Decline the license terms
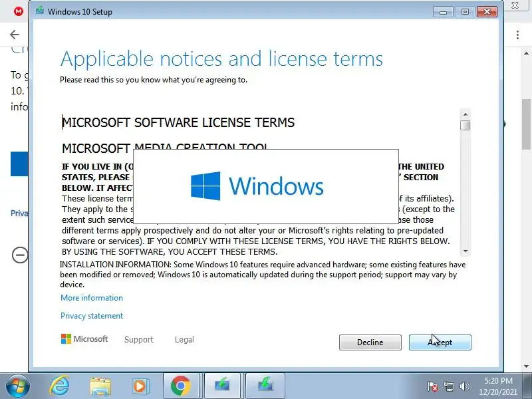 (x=370, y=342)
